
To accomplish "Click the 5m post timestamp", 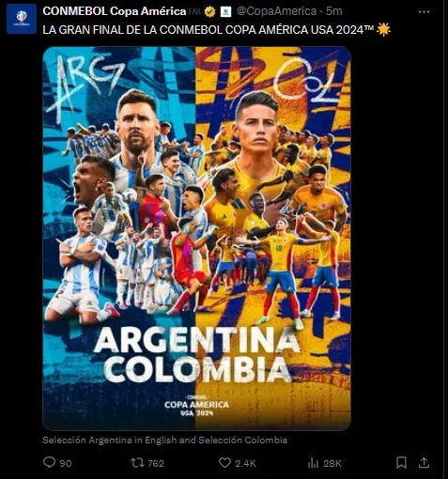I will (x=333, y=11).
